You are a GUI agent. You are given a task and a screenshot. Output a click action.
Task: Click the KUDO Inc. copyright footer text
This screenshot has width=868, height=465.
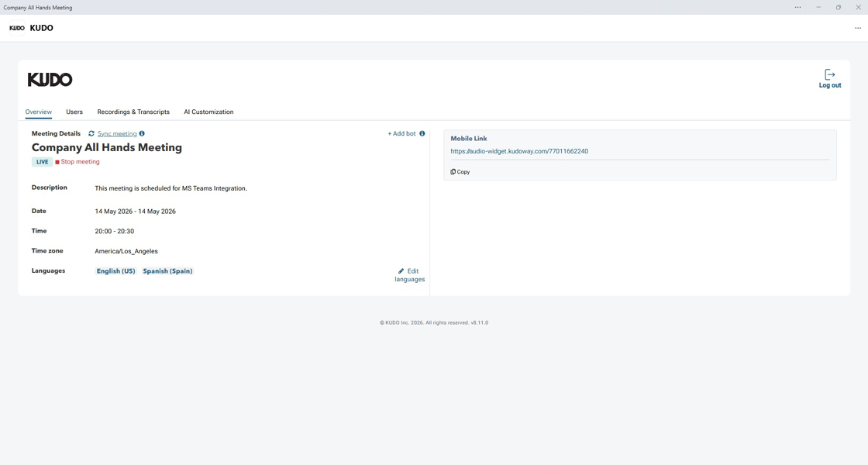(x=434, y=322)
